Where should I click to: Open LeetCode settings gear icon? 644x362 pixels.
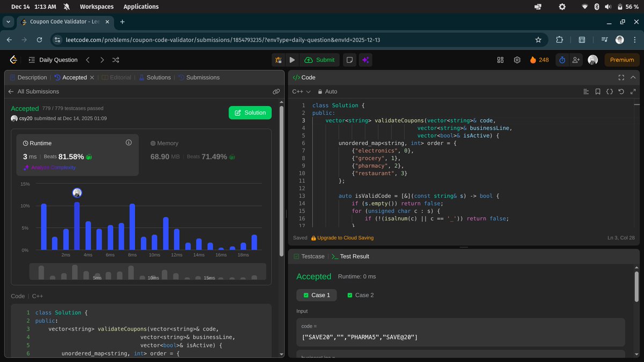517,60
